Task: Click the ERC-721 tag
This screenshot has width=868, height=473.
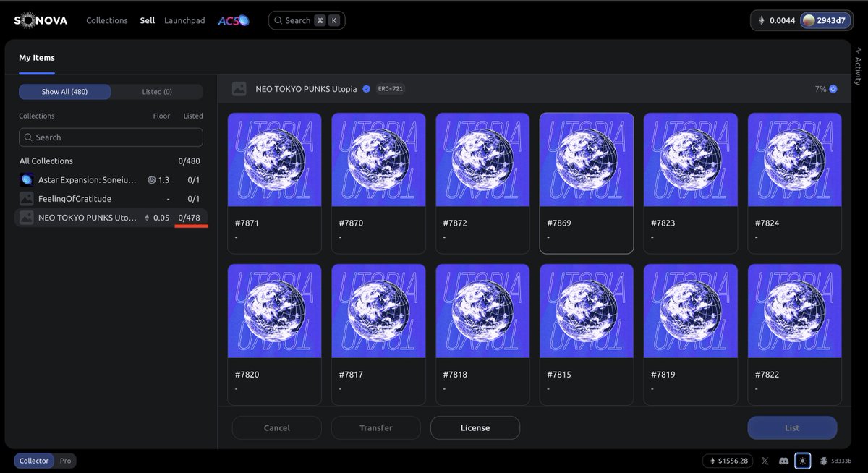Action: [391, 89]
